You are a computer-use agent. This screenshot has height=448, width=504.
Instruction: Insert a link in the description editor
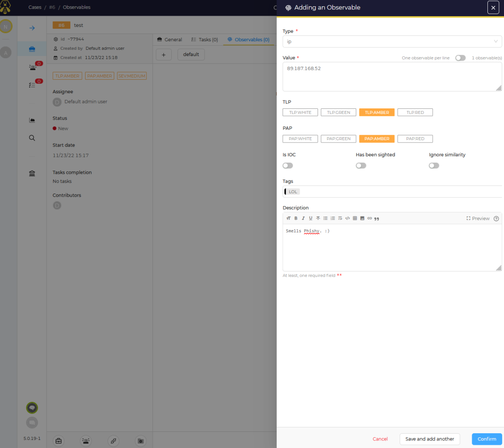pyautogui.click(x=370, y=218)
